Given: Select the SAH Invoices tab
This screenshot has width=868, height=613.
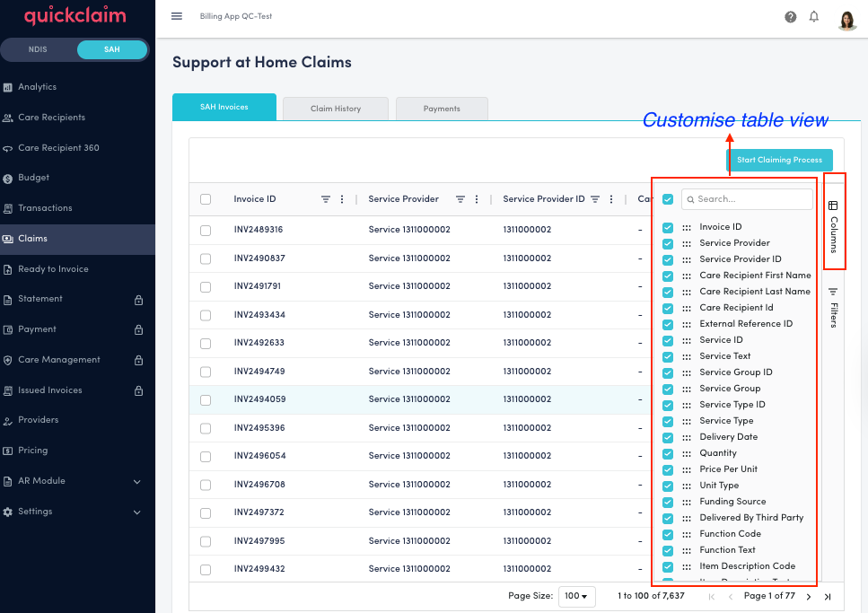Looking at the screenshot, I should pos(224,107).
